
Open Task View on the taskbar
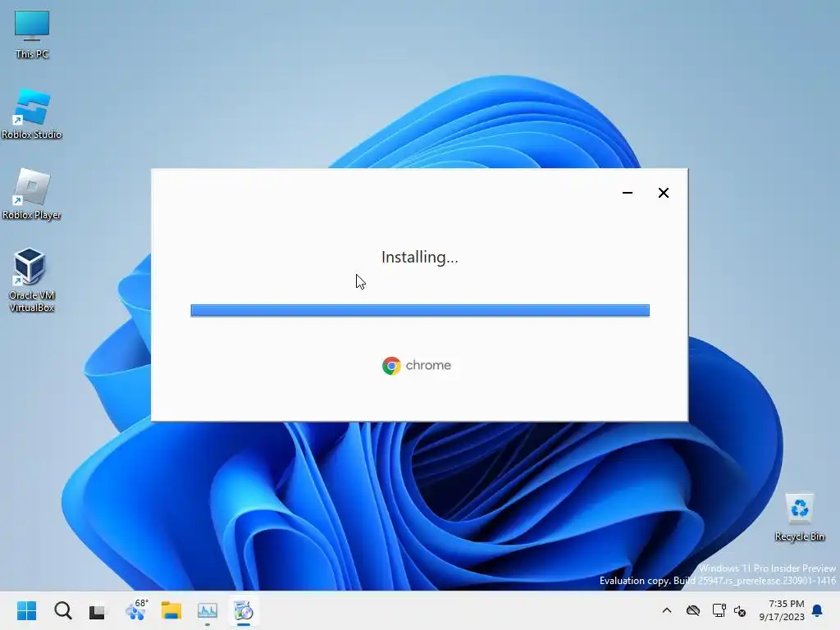click(x=98, y=610)
